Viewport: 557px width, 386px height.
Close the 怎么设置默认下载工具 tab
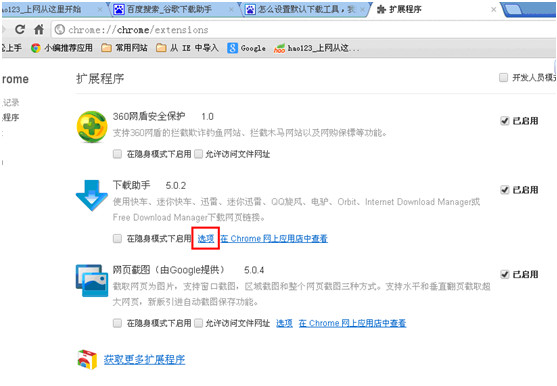coord(363,10)
